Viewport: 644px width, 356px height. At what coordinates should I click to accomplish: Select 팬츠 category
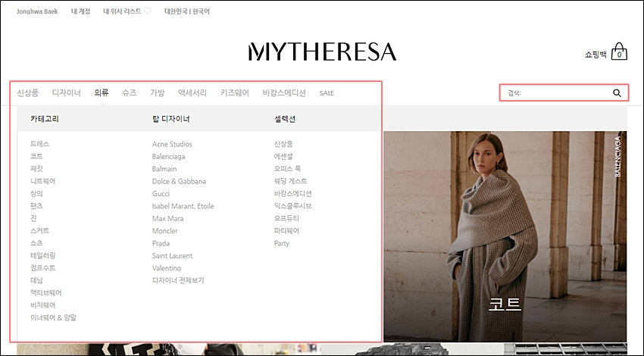[x=36, y=206]
